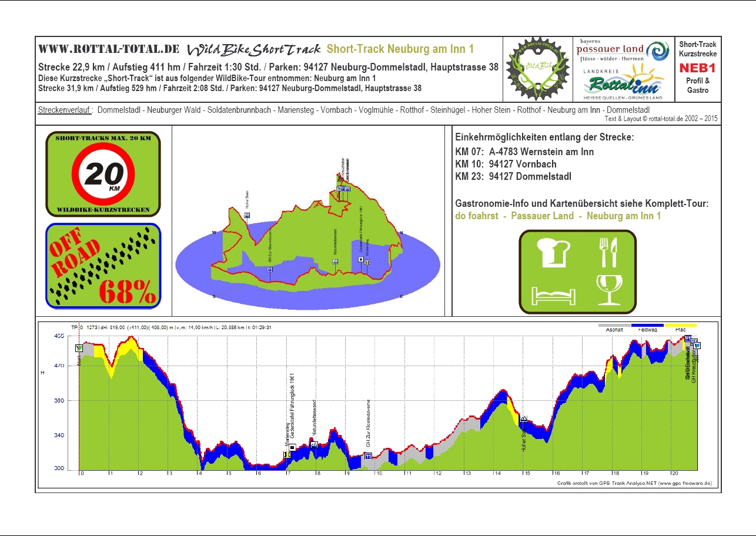This screenshot has width=756, height=536.
Task: Click the Naturkletterwand marker on elevation profile
Action: pyautogui.click(x=315, y=445)
